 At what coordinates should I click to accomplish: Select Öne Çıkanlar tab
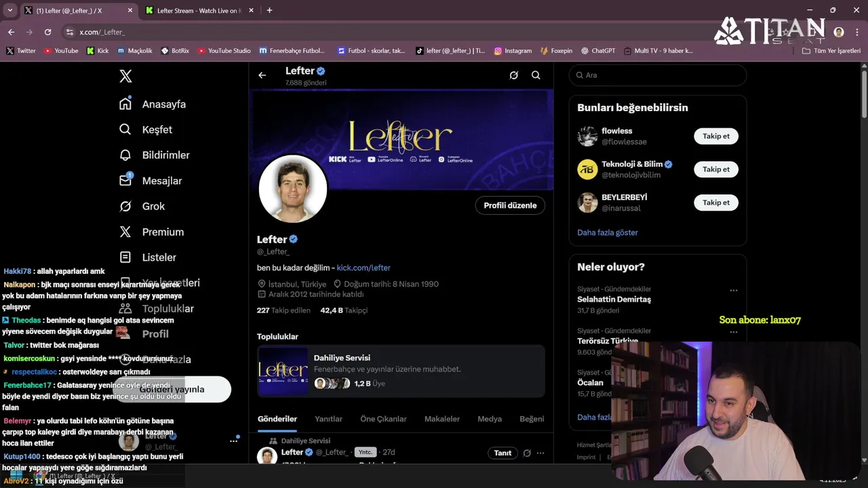[x=383, y=419]
